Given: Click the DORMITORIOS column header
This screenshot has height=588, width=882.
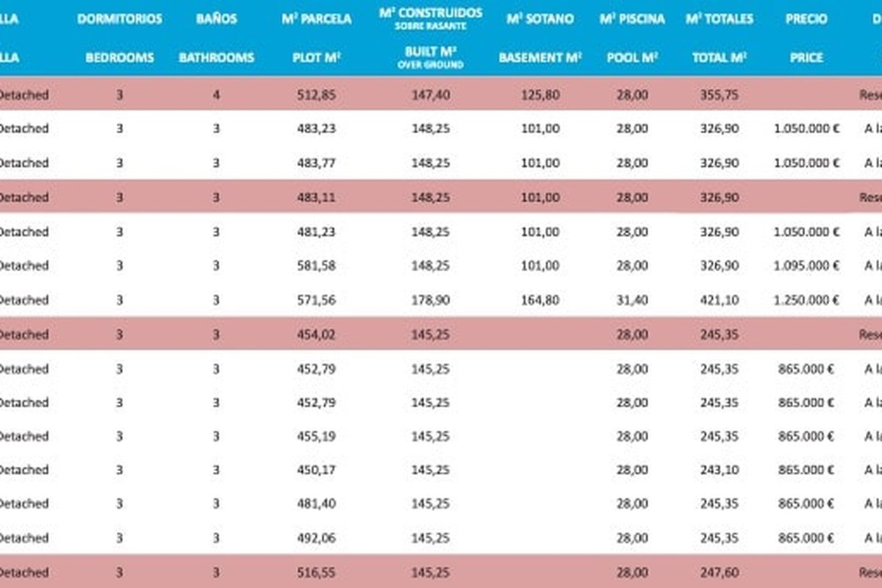Looking at the screenshot, I should tap(119, 19).
